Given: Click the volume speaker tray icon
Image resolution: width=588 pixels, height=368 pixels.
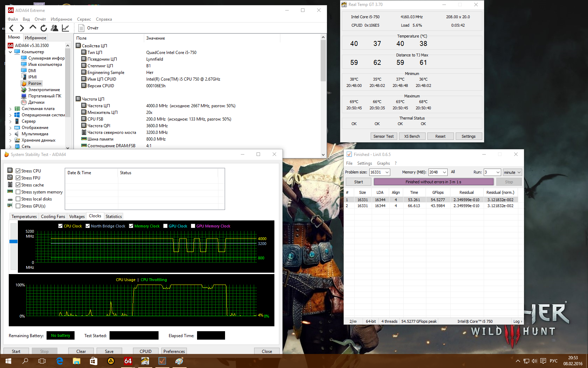Looking at the screenshot, I should [x=534, y=361].
